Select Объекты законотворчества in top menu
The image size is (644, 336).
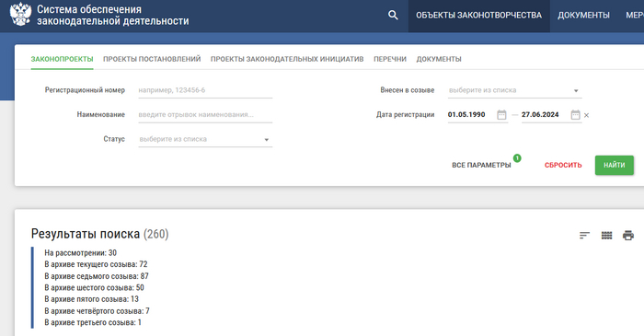pos(479,16)
